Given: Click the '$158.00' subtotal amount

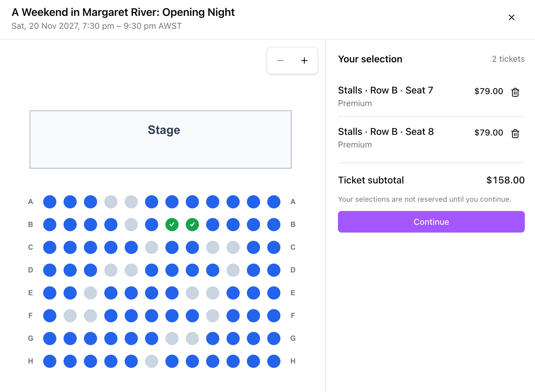Looking at the screenshot, I should (505, 180).
